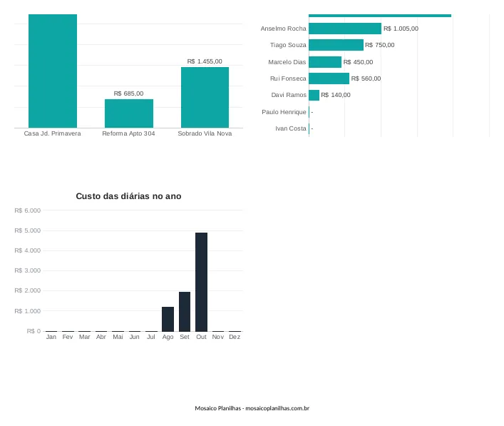Click Tiago Souza's horizontal bar

336,45
